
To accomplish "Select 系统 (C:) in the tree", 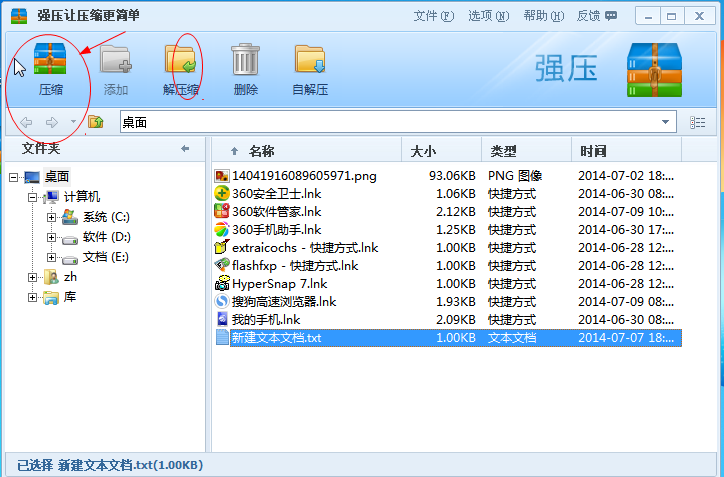I will pos(106,217).
